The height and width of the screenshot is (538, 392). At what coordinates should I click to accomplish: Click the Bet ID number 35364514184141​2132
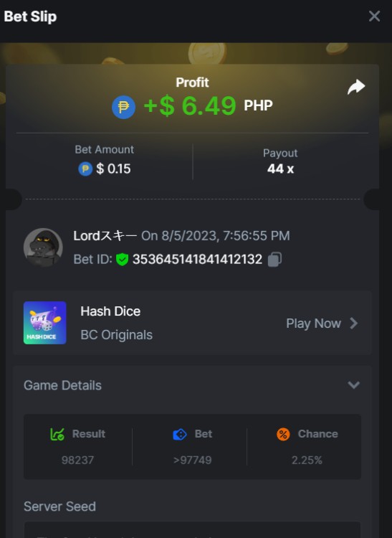[x=197, y=260]
